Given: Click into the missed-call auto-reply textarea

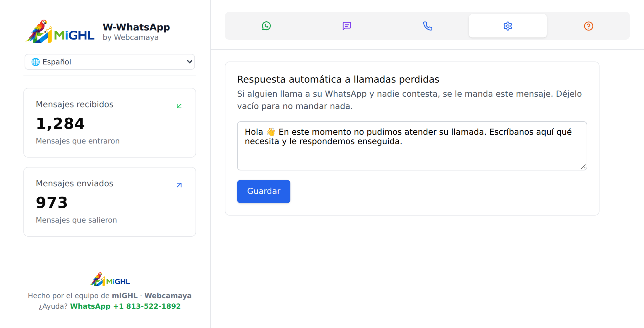Looking at the screenshot, I should [412, 146].
